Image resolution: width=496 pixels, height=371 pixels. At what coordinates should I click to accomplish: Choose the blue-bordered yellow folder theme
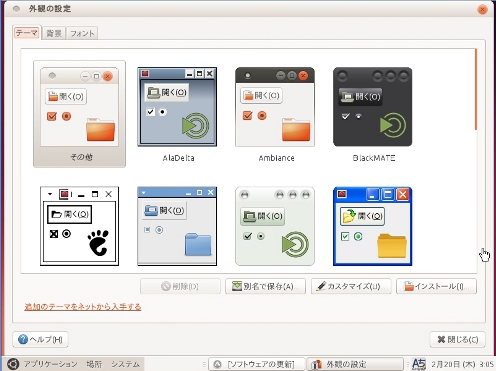[373, 226]
